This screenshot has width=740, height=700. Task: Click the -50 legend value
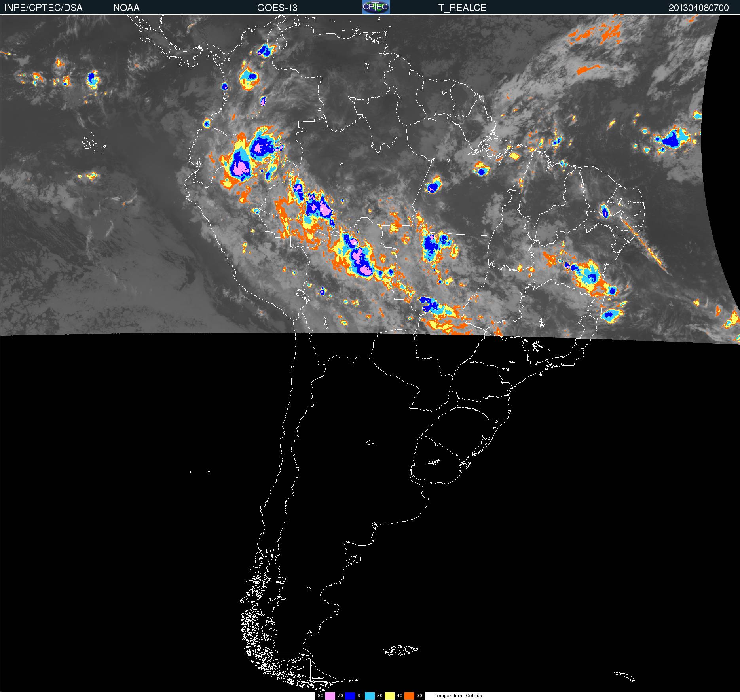(379, 696)
